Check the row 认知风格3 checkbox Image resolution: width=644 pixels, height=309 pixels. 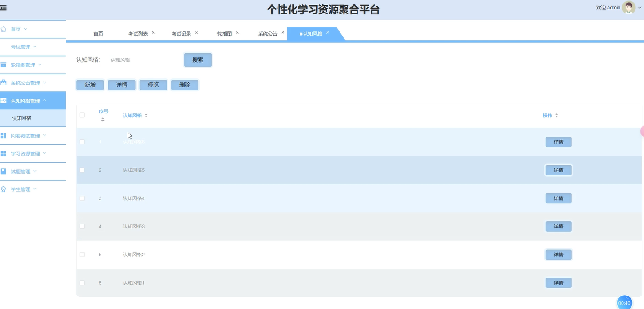82,226
